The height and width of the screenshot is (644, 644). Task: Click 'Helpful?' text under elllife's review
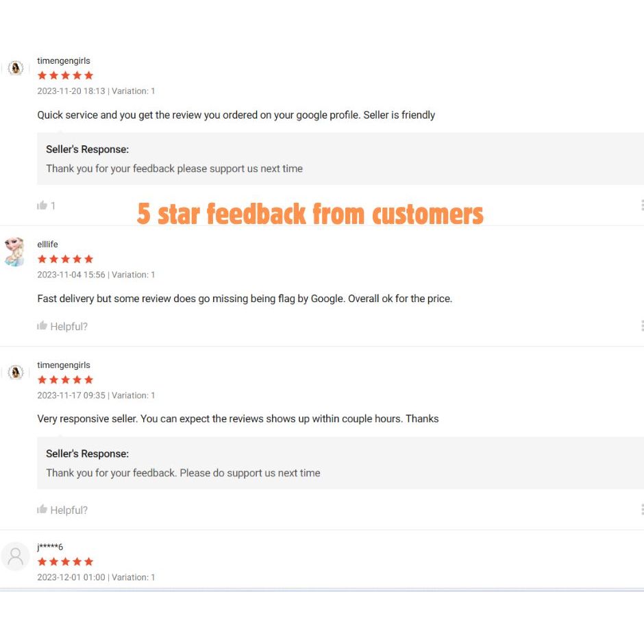click(69, 327)
